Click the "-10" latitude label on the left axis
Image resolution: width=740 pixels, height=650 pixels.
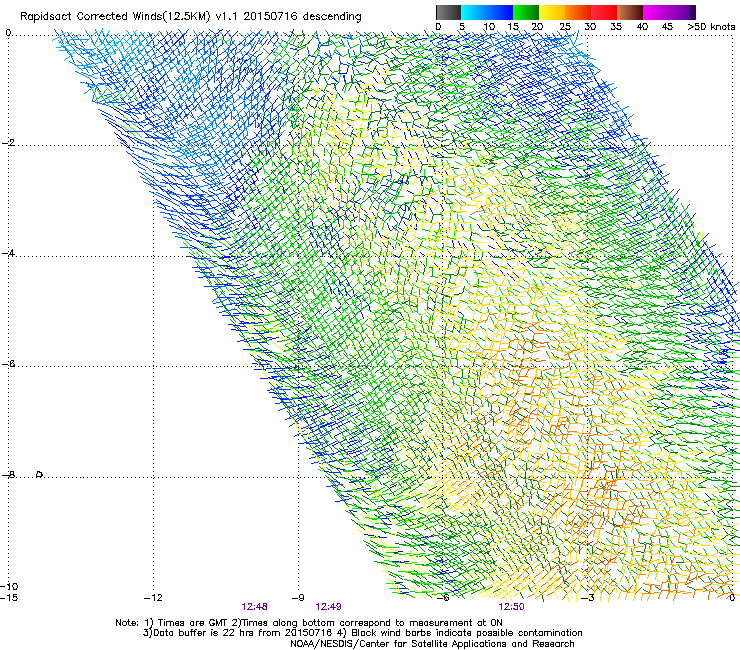click(x=9, y=586)
